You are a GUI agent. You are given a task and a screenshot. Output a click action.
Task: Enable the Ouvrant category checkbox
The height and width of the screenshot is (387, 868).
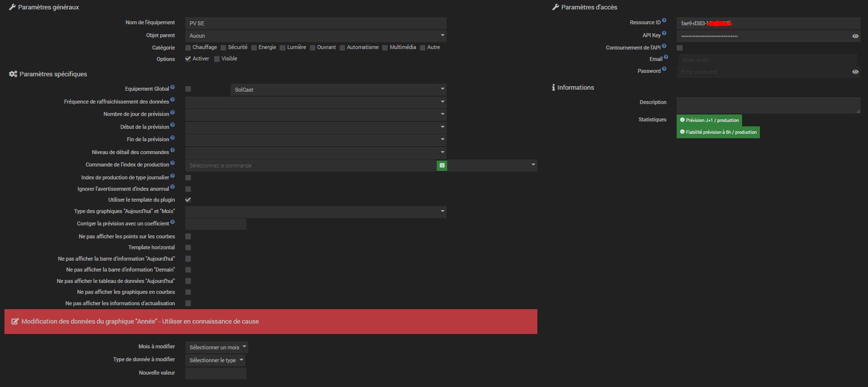click(313, 48)
